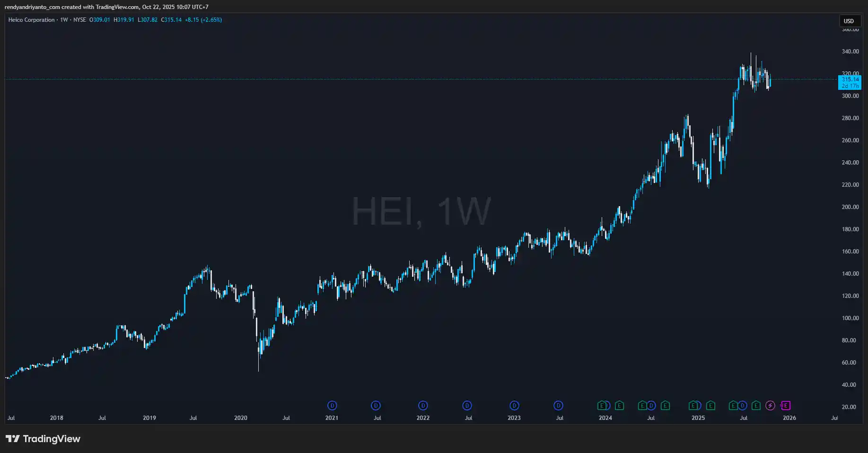Click the Heico Corporation symbol title

[31, 20]
